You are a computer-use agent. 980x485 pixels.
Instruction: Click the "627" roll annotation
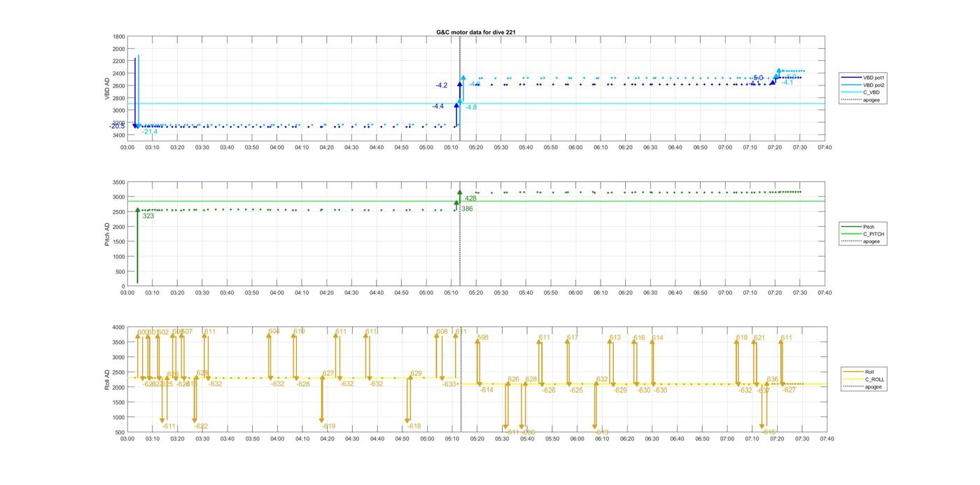[328, 374]
